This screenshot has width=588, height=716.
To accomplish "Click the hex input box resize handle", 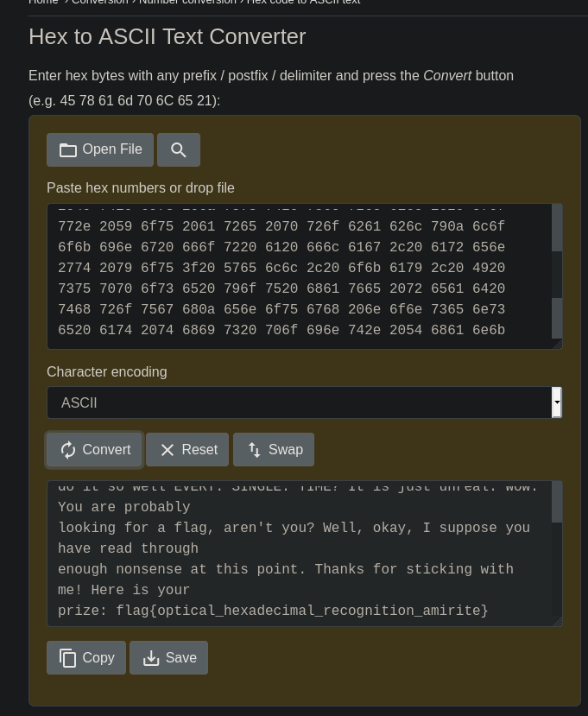I will (558, 345).
